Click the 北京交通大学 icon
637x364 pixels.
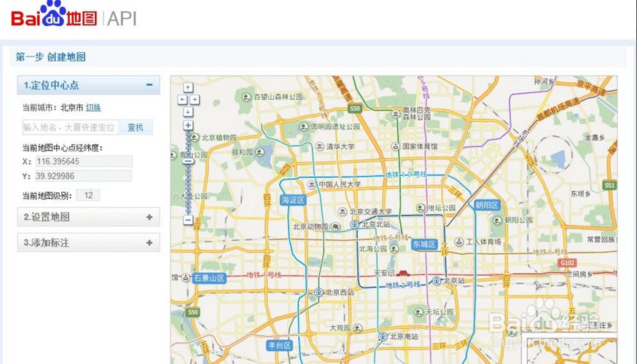pyautogui.click(x=343, y=212)
